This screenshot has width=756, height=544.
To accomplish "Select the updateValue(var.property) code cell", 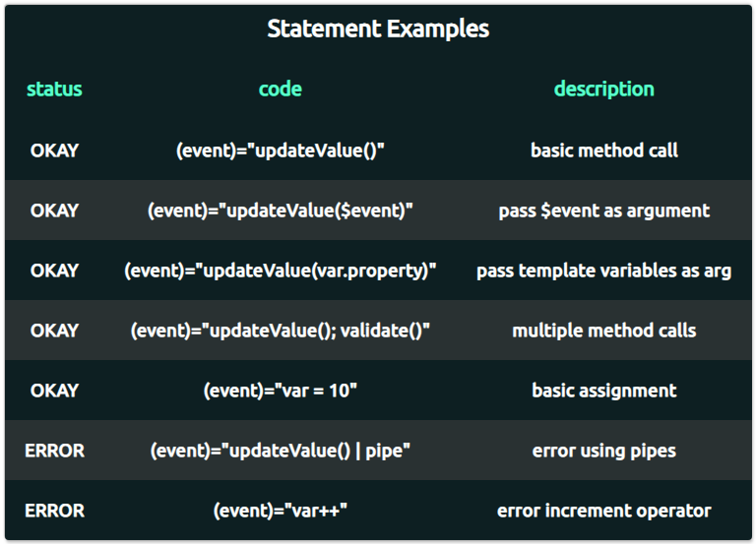I will tap(281, 271).
